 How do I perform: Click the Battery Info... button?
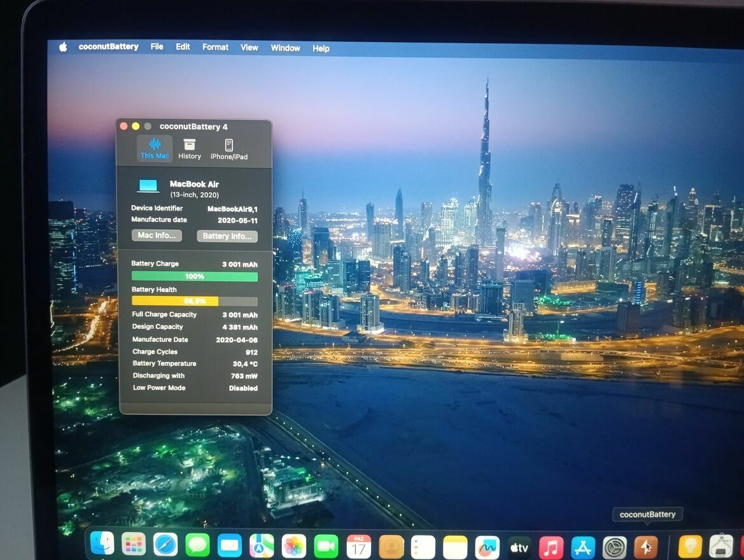click(227, 236)
